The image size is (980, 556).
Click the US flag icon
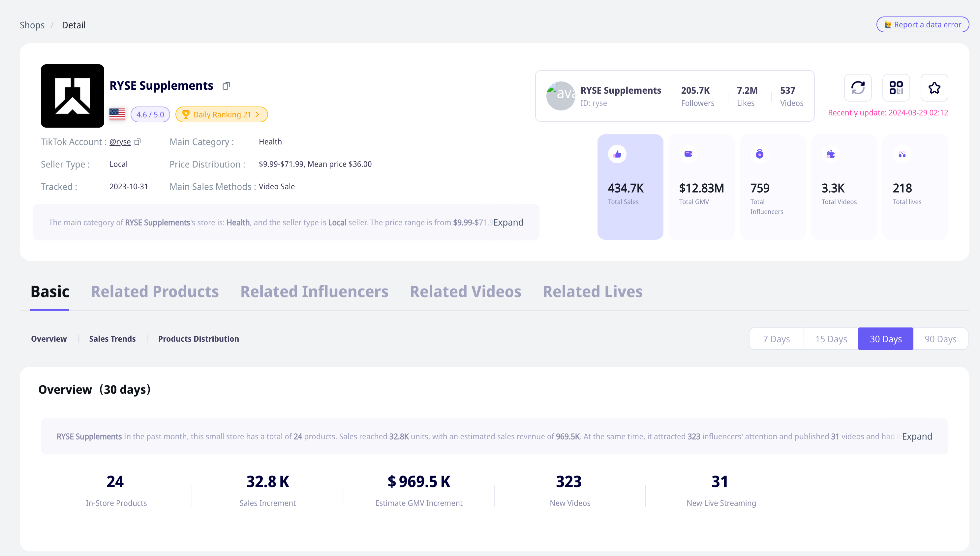(117, 114)
